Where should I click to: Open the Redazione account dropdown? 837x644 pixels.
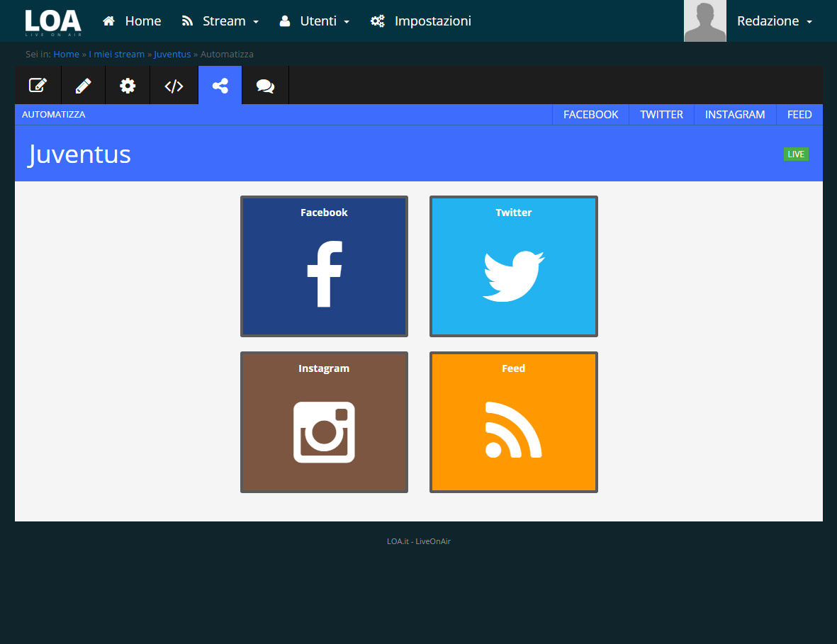[775, 21]
